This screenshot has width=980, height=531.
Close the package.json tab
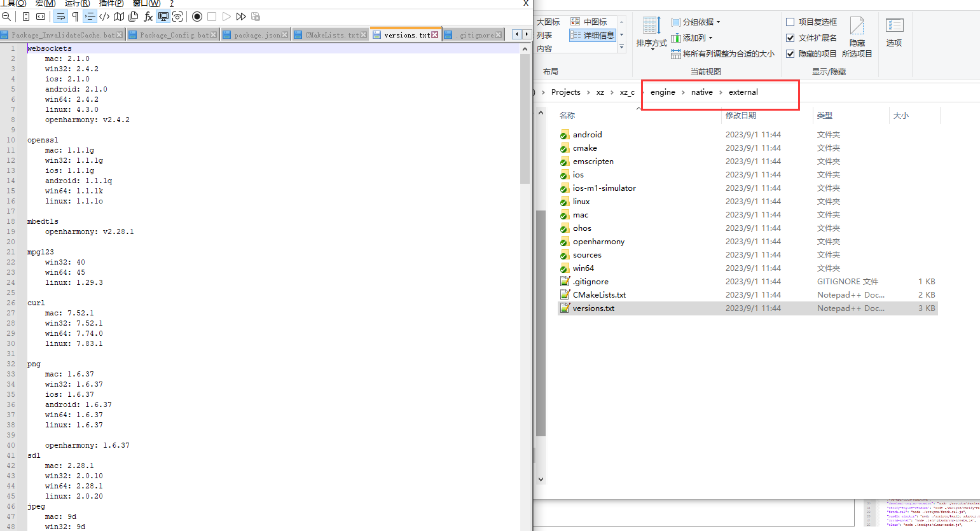(284, 35)
